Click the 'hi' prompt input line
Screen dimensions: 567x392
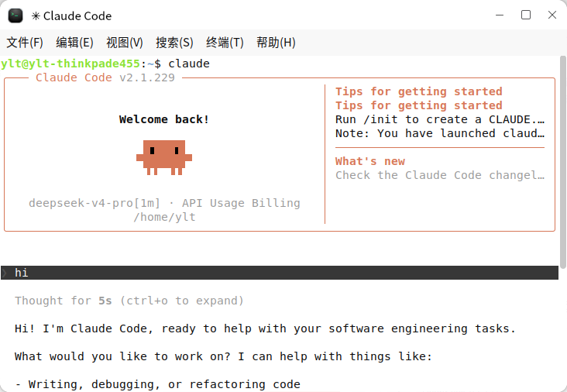pyautogui.click(x=280, y=273)
